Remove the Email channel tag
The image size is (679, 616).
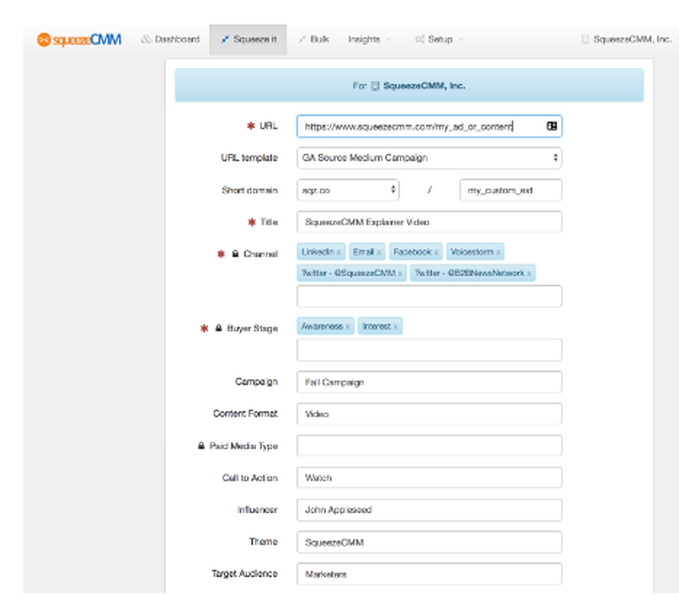[379, 252]
